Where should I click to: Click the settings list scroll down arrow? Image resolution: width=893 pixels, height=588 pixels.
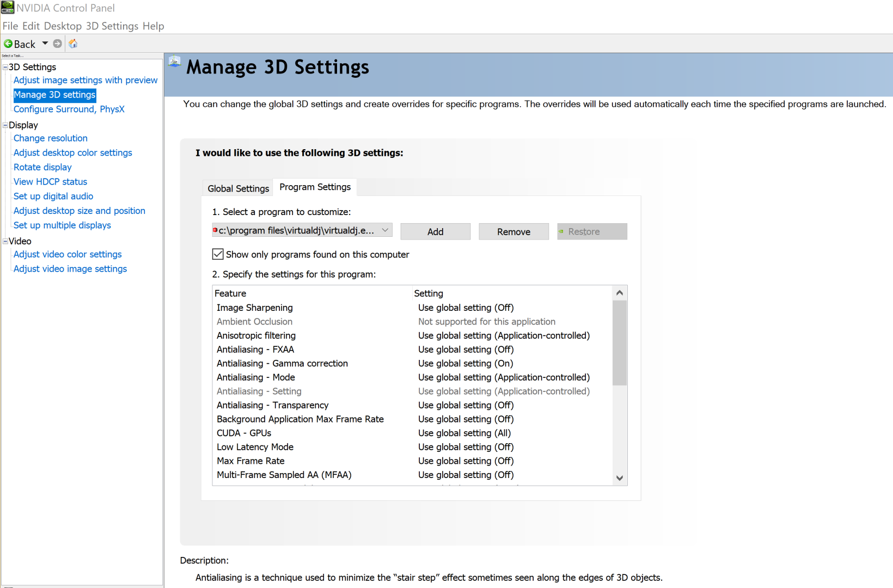(x=620, y=478)
